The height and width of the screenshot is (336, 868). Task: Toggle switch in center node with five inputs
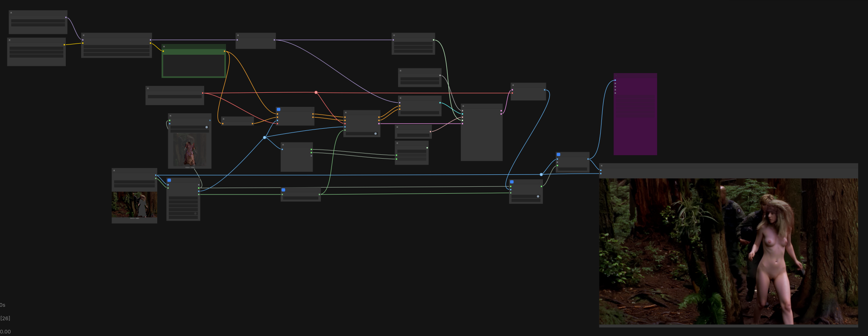[375, 134]
